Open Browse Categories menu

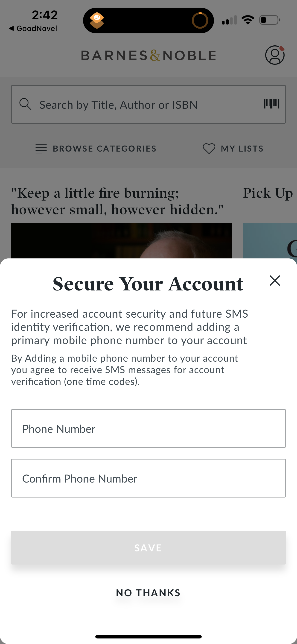pyautogui.click(x=104, y=149)
